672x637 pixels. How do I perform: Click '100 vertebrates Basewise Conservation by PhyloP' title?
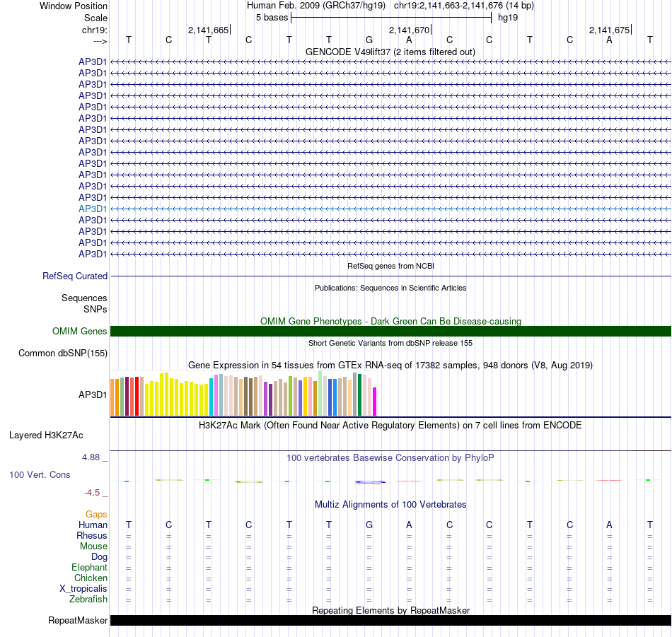click(x=390, y=457)
